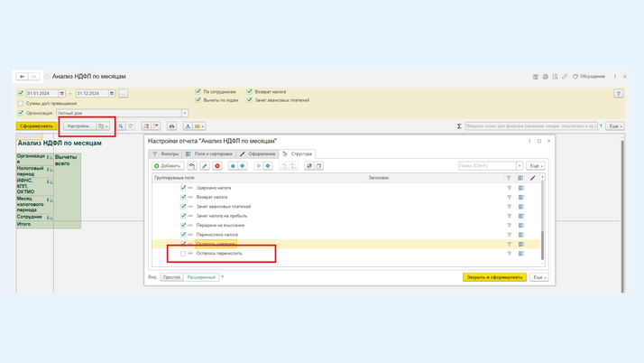Uncheck the 'Удержано налога' checkbox
Screen dimensions: 644x363
click(x=183, y=188)
